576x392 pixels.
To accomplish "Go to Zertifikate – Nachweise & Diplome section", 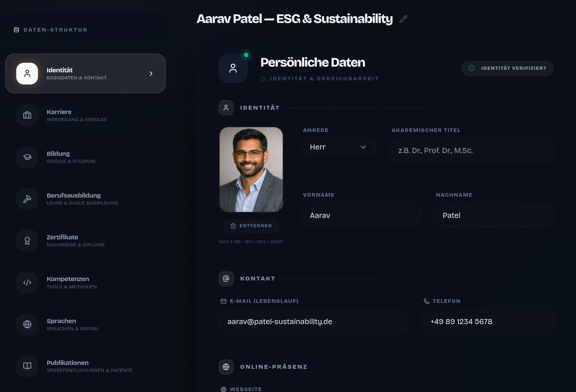I will pyautogui.click(x=85, y=241).
